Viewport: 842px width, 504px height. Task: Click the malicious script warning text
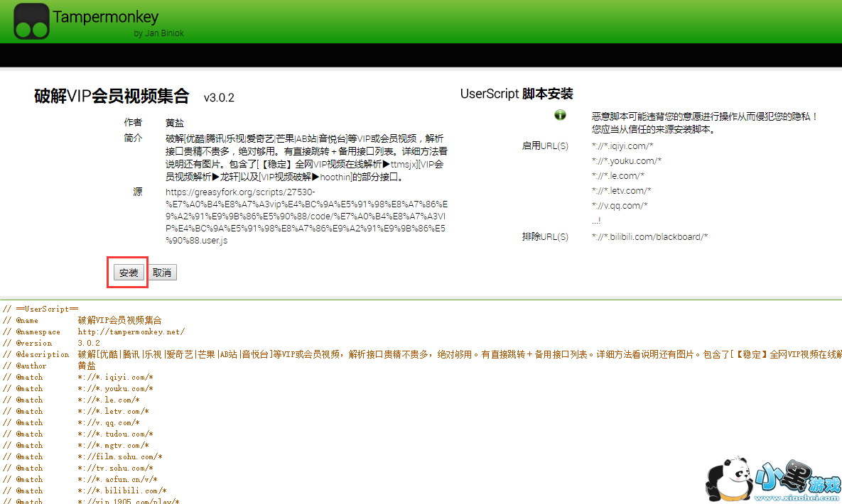pyautogui.click(x=705, y=123)
